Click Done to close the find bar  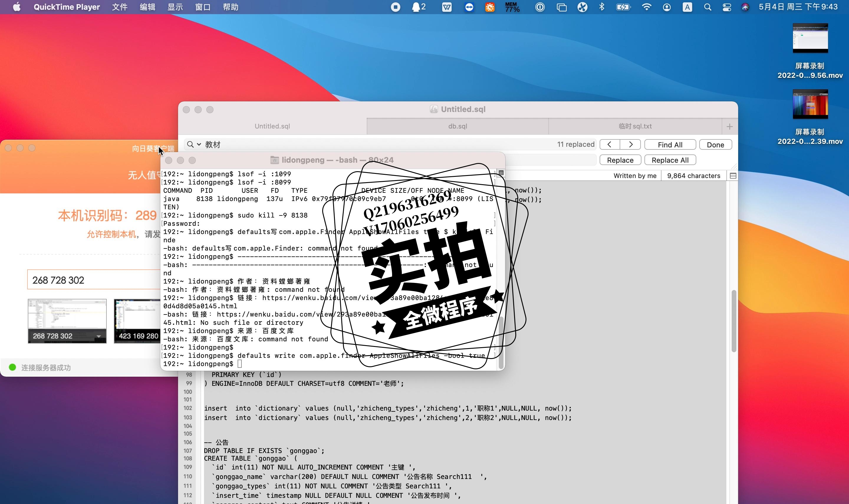point(715,145)
